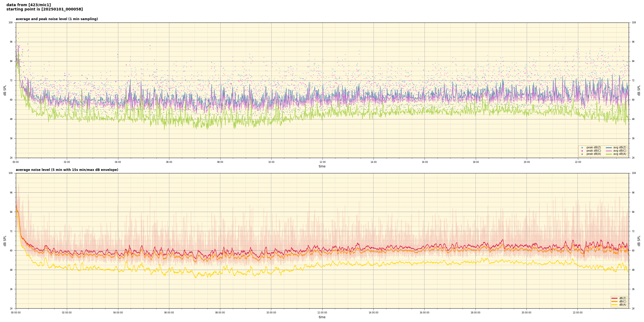The image size is (644, 322).
Task: Click the orange dB(C) swatch in lower legend
Action: tap(614, 301)
